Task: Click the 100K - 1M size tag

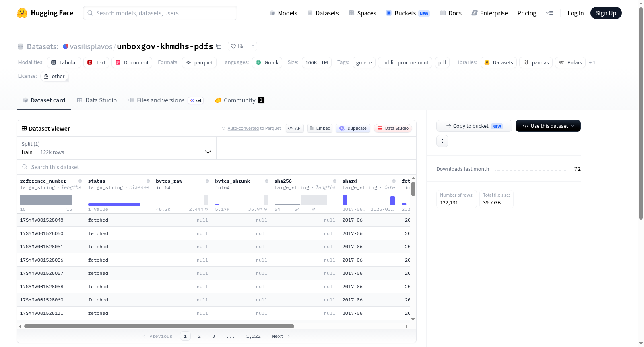Action: 317,62
